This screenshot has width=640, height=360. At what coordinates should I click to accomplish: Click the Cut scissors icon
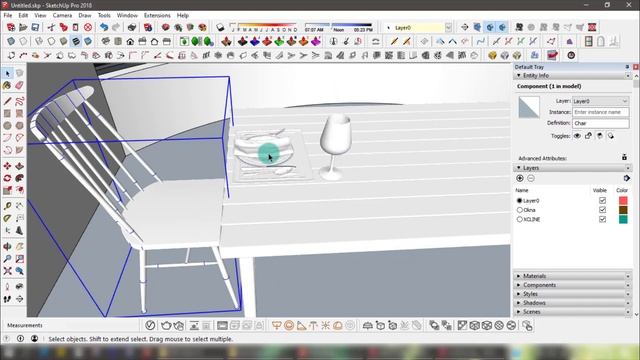tap(51, 27)
